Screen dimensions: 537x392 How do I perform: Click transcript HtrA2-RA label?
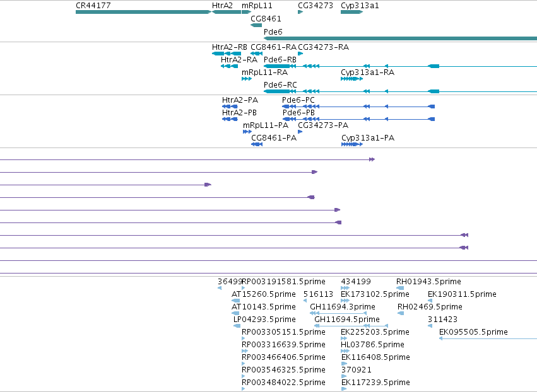[239, 59]
